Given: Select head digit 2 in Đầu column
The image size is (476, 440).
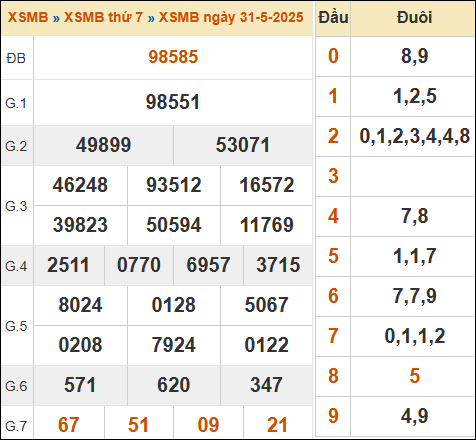Looking at the screenshot, I should point(333,136).
